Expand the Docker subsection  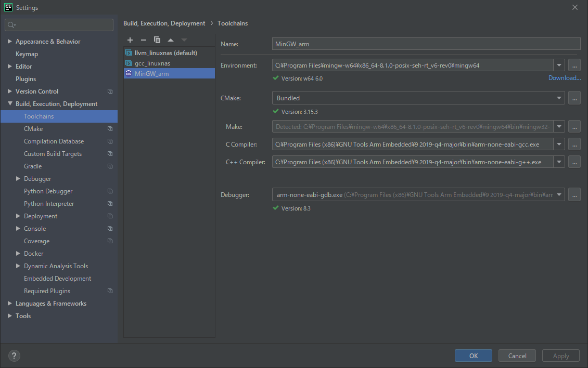point(18,253)
